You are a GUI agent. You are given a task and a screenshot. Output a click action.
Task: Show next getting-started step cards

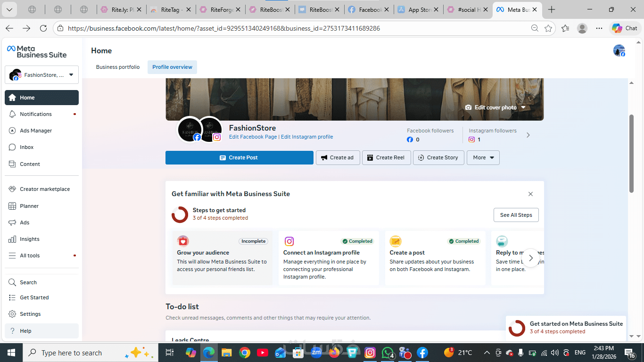point(531,258)
